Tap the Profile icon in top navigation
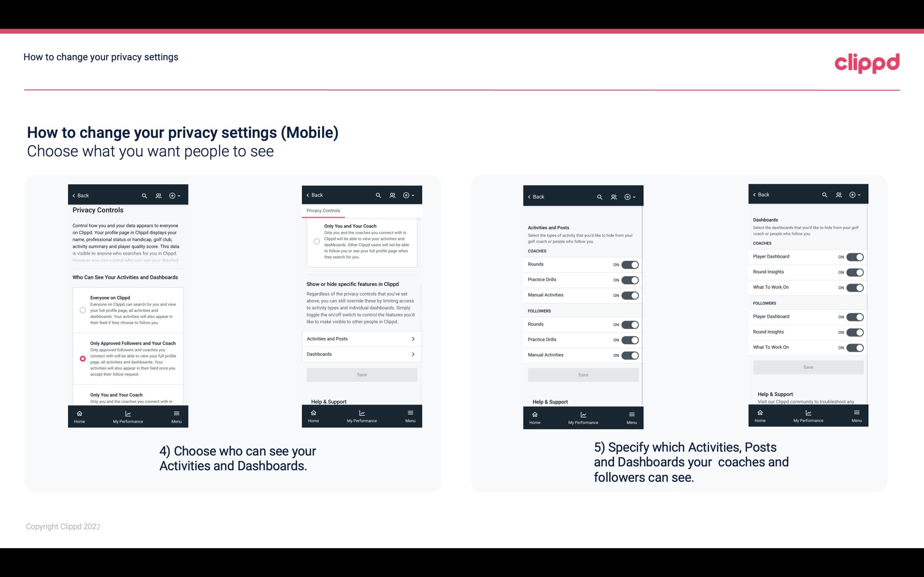 (x=159, y=195)
